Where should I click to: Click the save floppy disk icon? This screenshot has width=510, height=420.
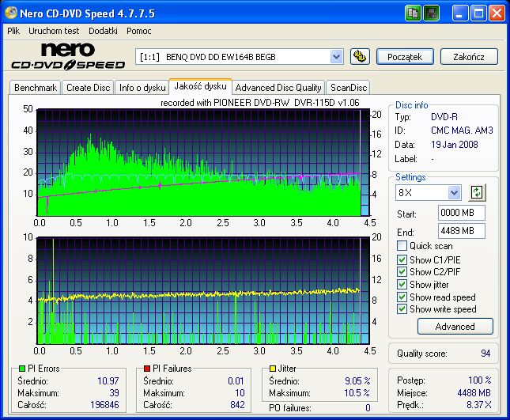(x=431, y=13)
